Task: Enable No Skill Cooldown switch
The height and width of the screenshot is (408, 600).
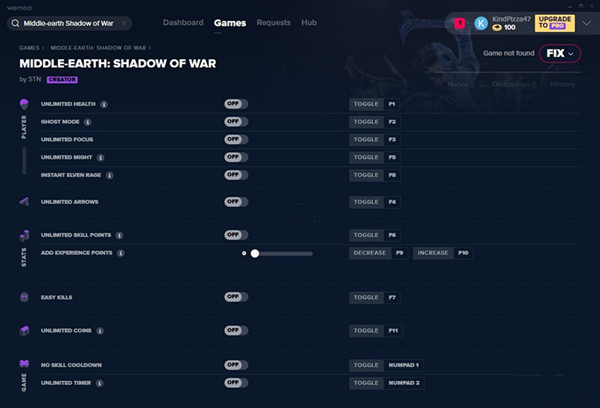Action: [236, 365]
